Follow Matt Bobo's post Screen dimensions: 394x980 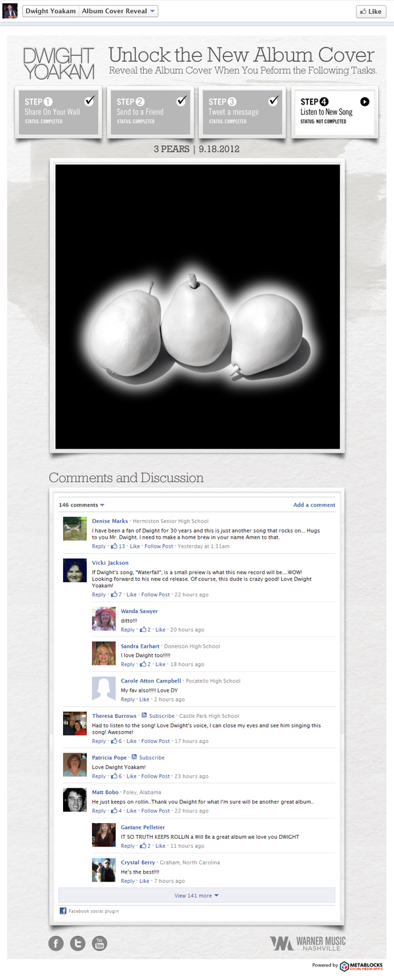(x=156, y=811)
